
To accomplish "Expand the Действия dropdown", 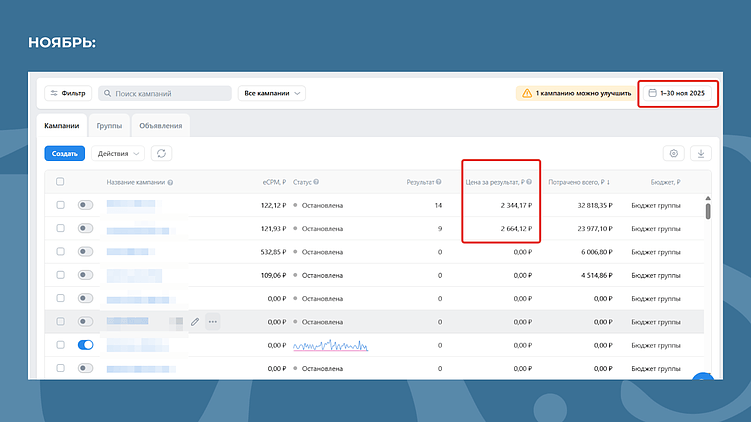I will (118, 153).
